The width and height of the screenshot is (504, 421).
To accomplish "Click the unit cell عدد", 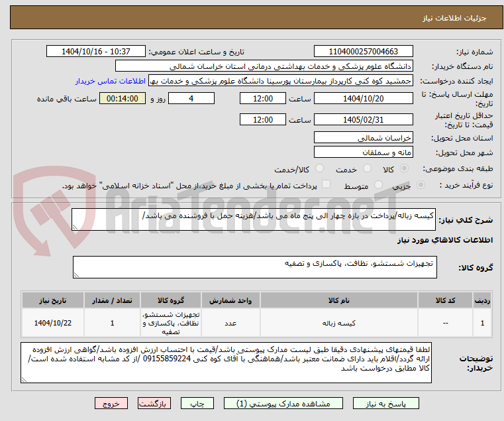I will pos(230,323).
